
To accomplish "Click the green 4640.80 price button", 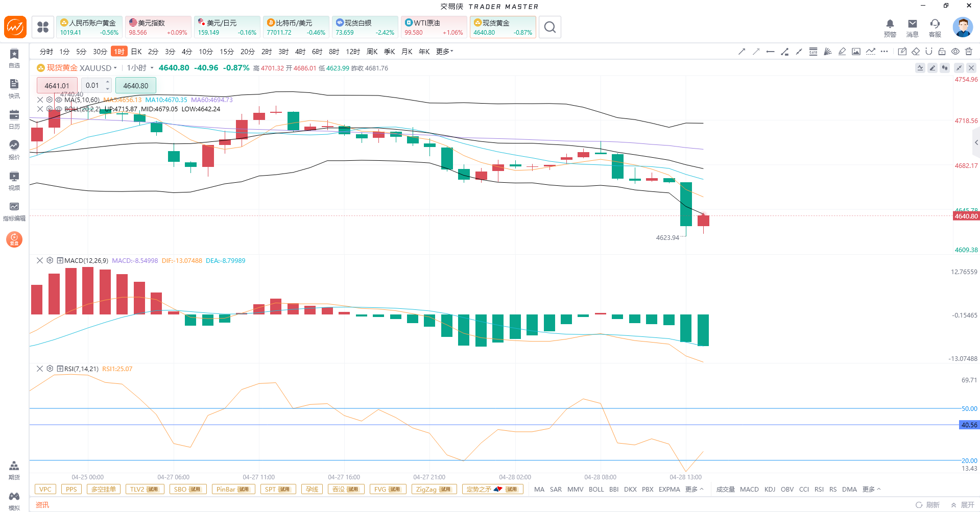I will pos(136,86).
